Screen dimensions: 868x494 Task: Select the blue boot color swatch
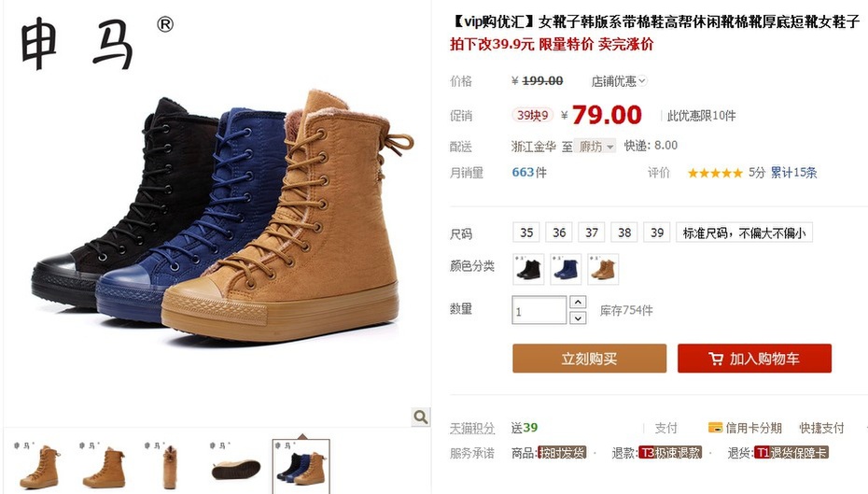coord(566,269)
